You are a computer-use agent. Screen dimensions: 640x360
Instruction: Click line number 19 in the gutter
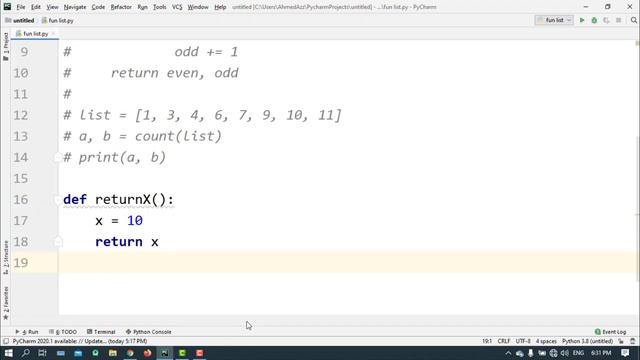point(21,262)
